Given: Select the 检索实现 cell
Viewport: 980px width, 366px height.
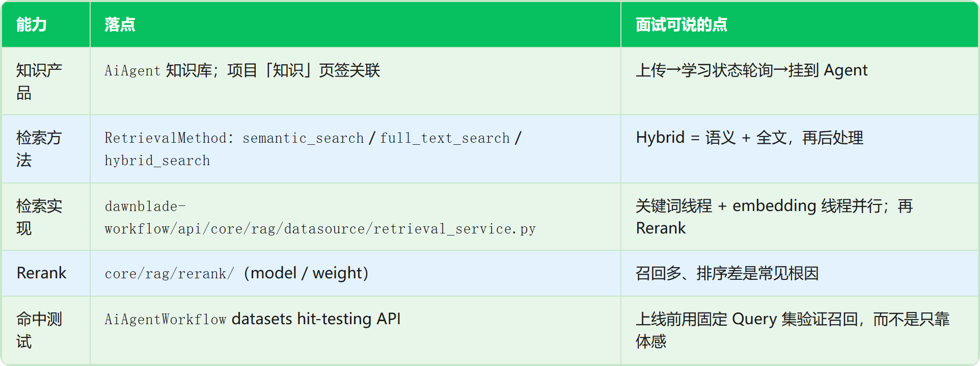Looking at the screenshot, I should click(46, 217).
